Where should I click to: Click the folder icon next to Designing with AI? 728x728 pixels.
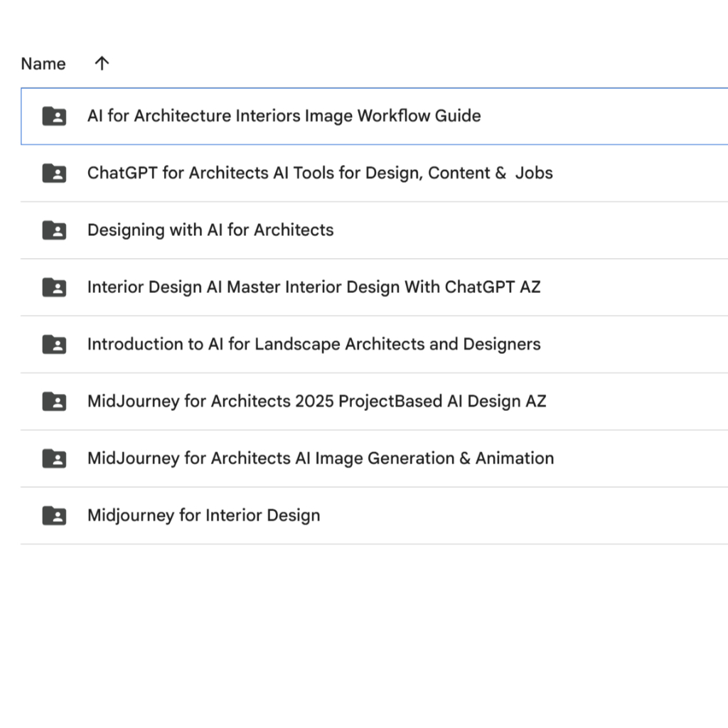pyautogui.click(x=54, y=230)
